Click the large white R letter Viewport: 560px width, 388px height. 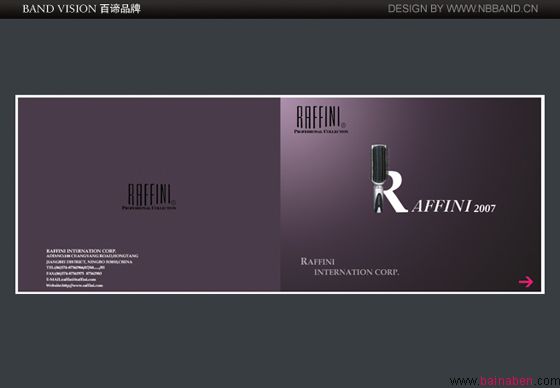tap(396, 192)
